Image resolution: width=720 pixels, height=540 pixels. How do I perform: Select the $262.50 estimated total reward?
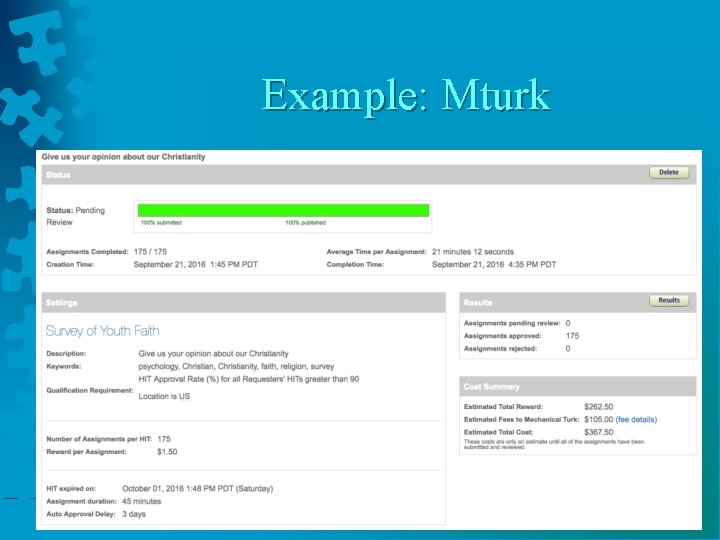[599, 407]
